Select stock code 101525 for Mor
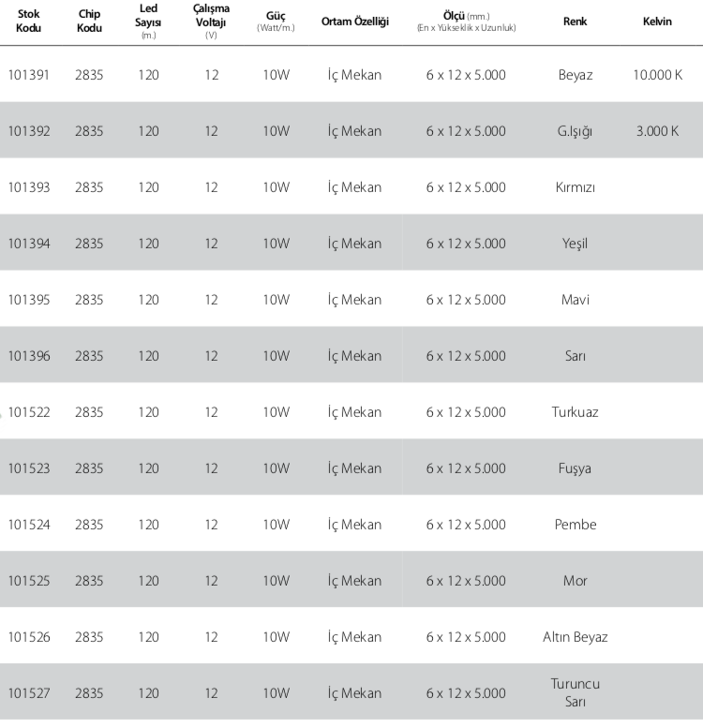703x728 pixels. click(x=29, y=580)
